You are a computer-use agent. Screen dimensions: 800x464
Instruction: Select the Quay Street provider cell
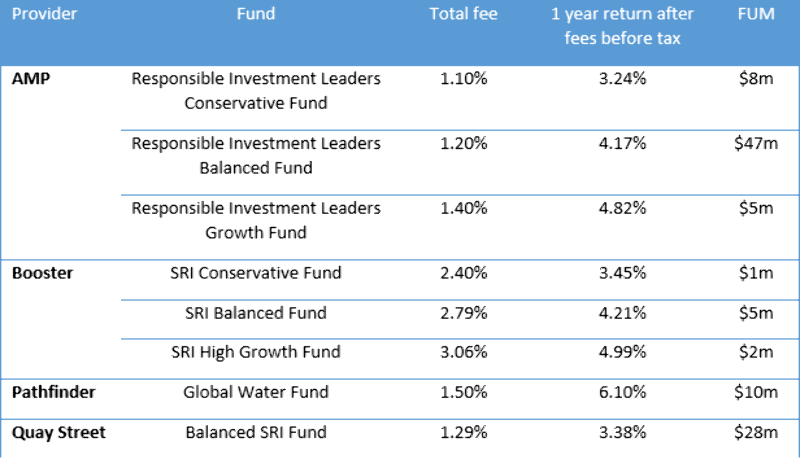59,432
